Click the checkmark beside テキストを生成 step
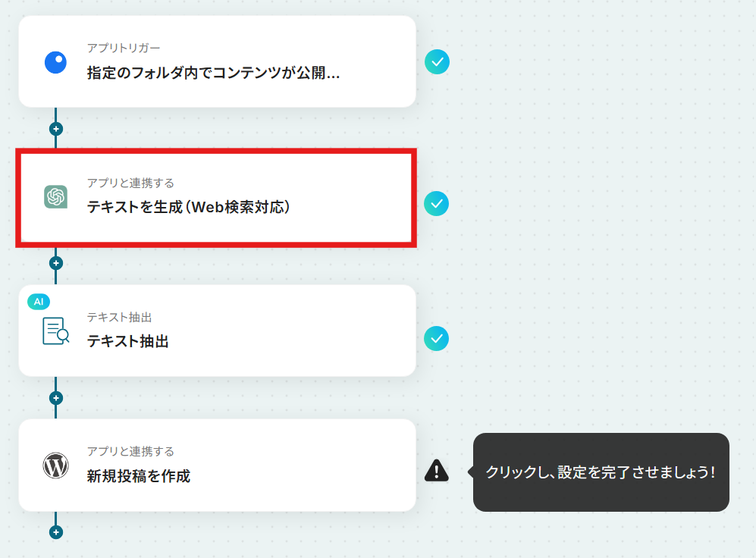 pyautogui.click(x=436, y=204)
